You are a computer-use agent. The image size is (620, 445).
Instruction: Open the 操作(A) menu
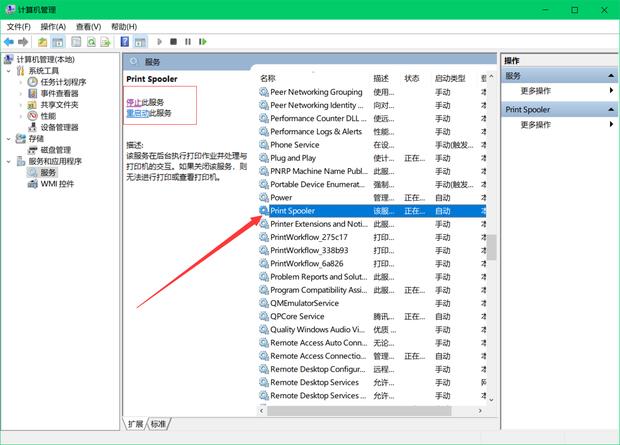pyautogui.click(x=54, y=26)
